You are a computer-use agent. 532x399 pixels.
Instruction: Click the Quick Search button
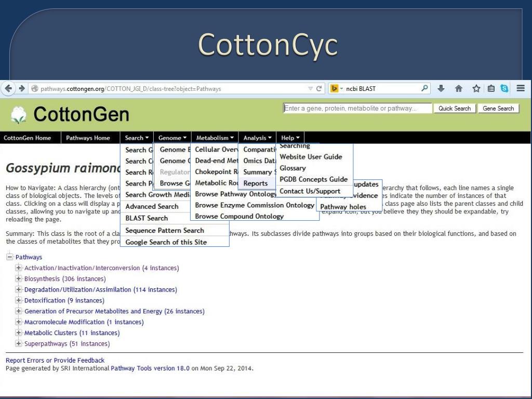tap(454, 109)
